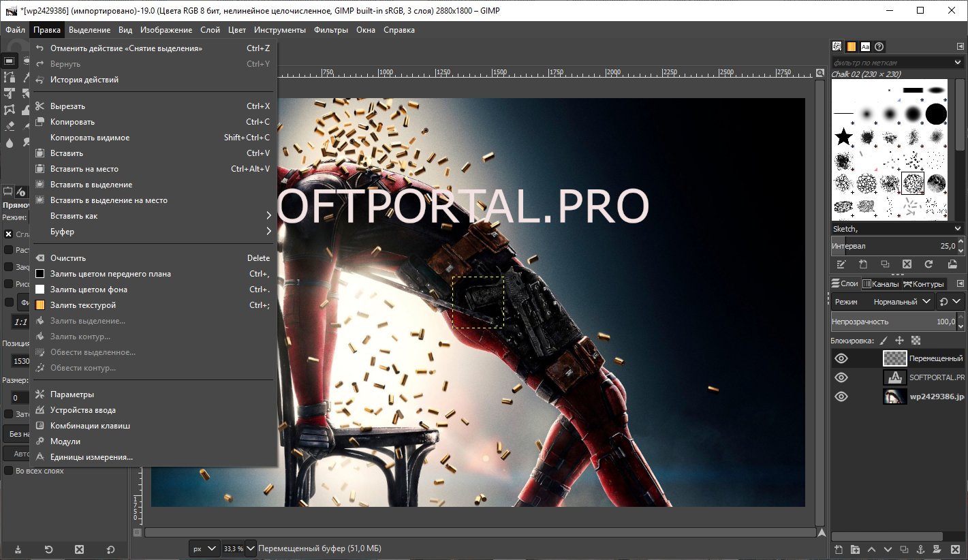Image resolution: width=968 pixels, height=560 pixels.
Task: Open the layer mode 'Нормальный' dropdown
Action: click(x=896, y=301)
